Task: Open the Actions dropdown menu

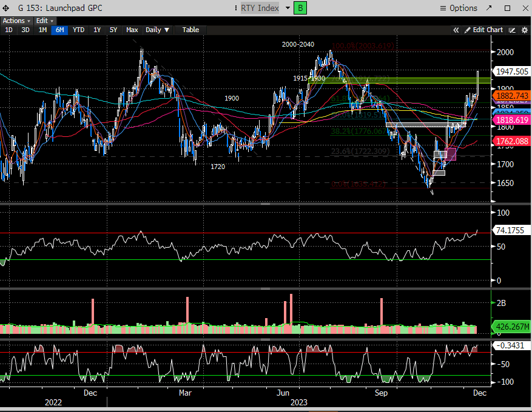Action: pyautogui.click(x=16, y=21)
